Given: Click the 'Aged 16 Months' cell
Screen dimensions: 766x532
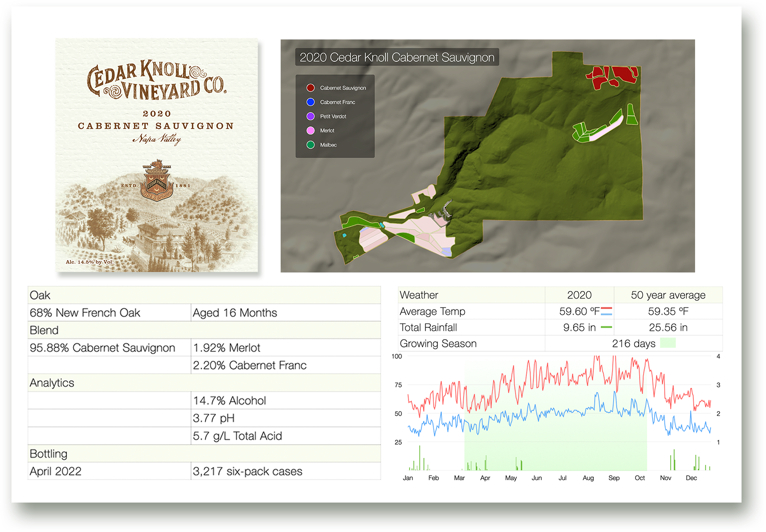Looking at the screenshot, I should coord(286,312).
